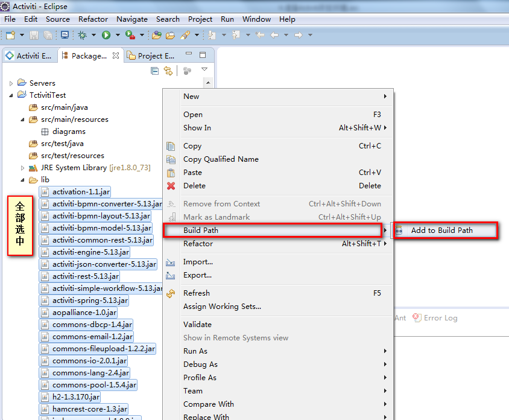Open the File menu
The image size is (509, 420).
tap(10, 19)
